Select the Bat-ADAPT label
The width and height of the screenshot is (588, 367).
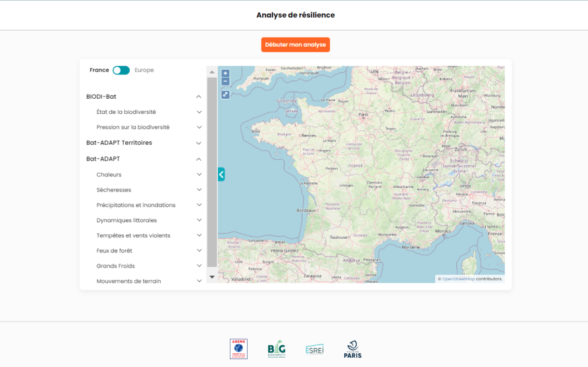(x=103, y=159)
